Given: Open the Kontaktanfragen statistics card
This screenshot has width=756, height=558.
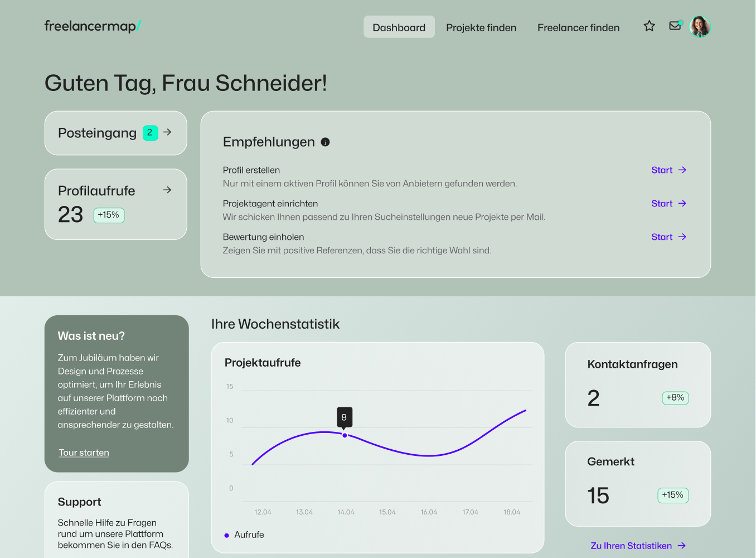Looking at the screenshot, I should (638, 384).
